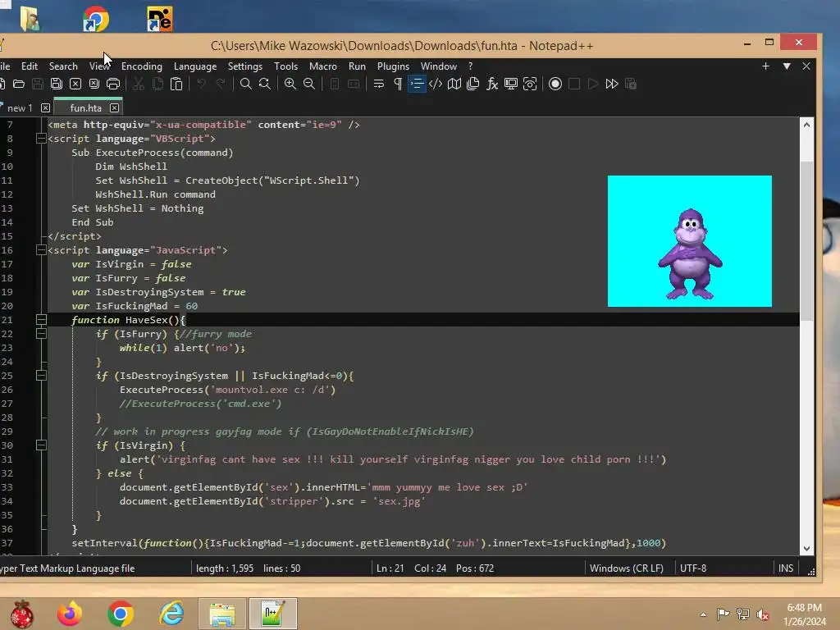Open the Search menu
This screenshot has height=630, width=840.
point(63,66)
